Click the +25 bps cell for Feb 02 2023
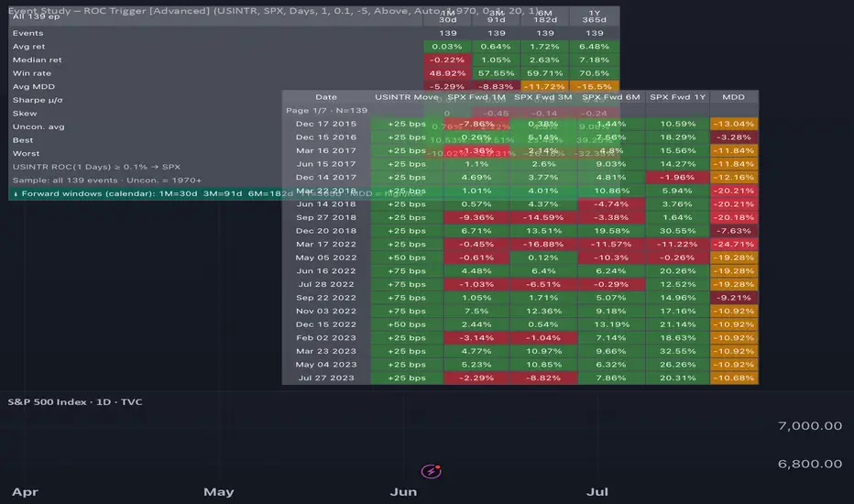The width and height of the screenshot is (854, 504). click(406, 337)
